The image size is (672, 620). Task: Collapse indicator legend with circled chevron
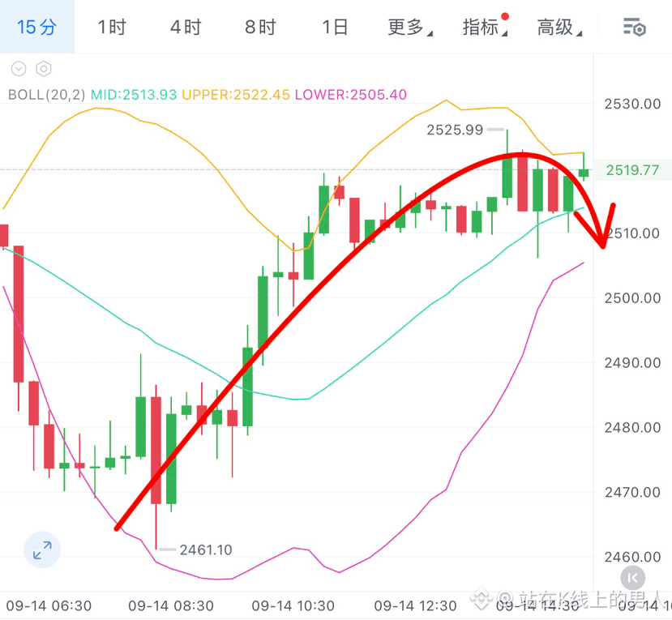(19, 69)
